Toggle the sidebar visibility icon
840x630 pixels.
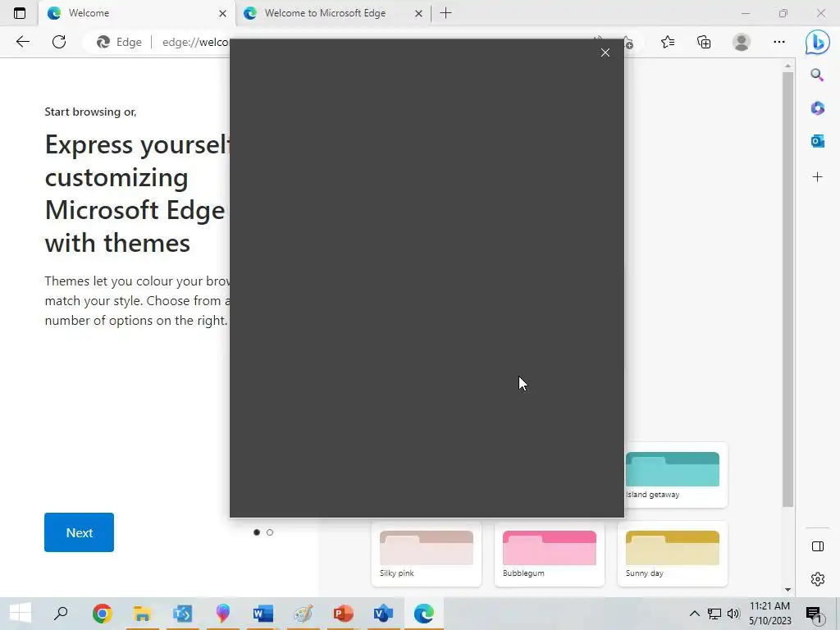click(818, 546)
